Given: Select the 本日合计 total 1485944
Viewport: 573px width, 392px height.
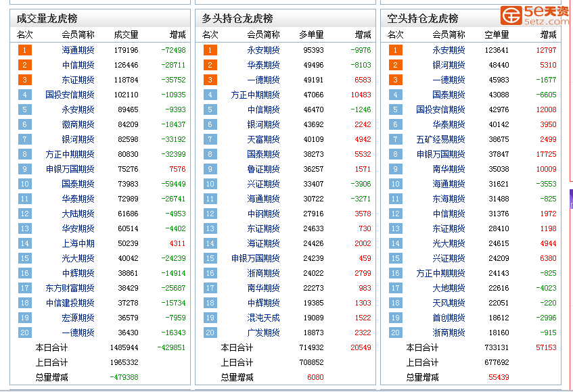Looking at the screenshot, I should (x=124, y=348).
